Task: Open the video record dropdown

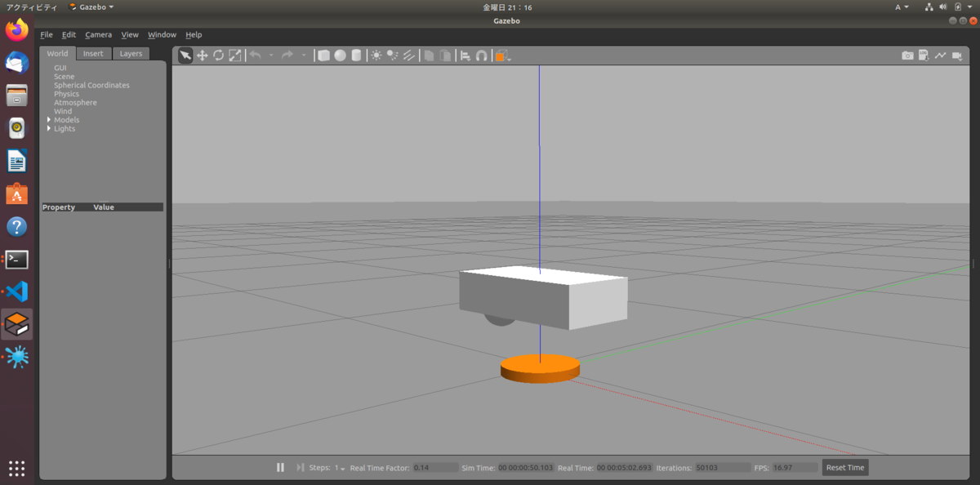Action: (x=958, y=56)
